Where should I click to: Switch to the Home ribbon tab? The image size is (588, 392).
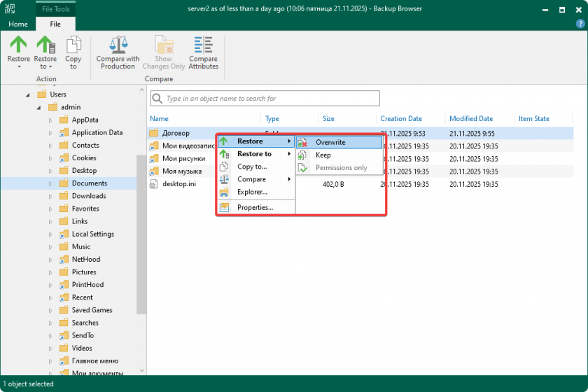pos(17,24)
